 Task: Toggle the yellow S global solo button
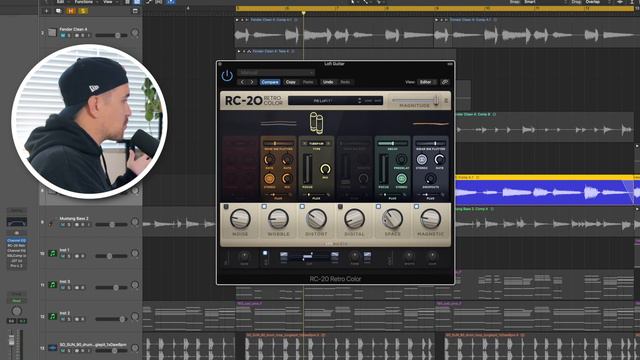tap(83, 11)
